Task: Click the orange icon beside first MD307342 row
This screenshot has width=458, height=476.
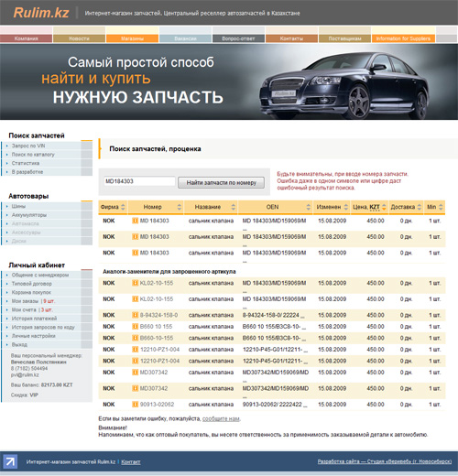Action: click(x=135, y=373)
